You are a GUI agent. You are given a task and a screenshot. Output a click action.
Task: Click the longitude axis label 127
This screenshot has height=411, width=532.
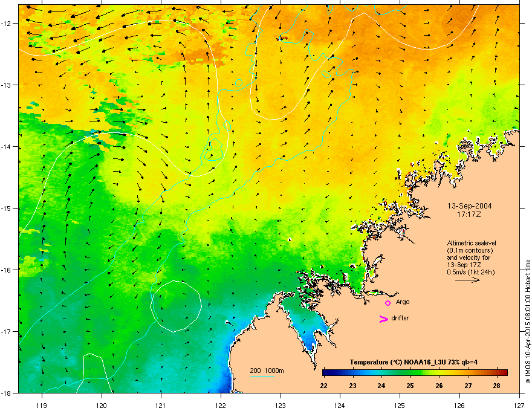coord(519,405)
